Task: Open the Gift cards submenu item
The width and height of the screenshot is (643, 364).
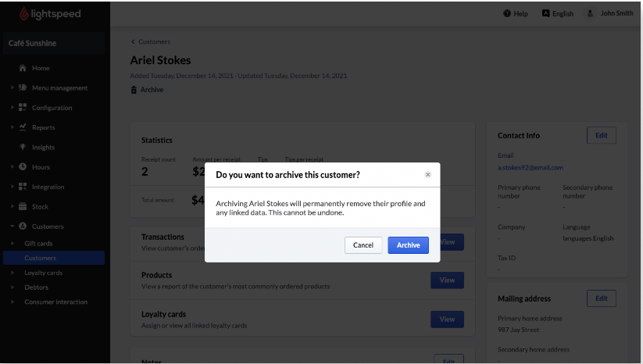Action: click(x=38, y=243)
